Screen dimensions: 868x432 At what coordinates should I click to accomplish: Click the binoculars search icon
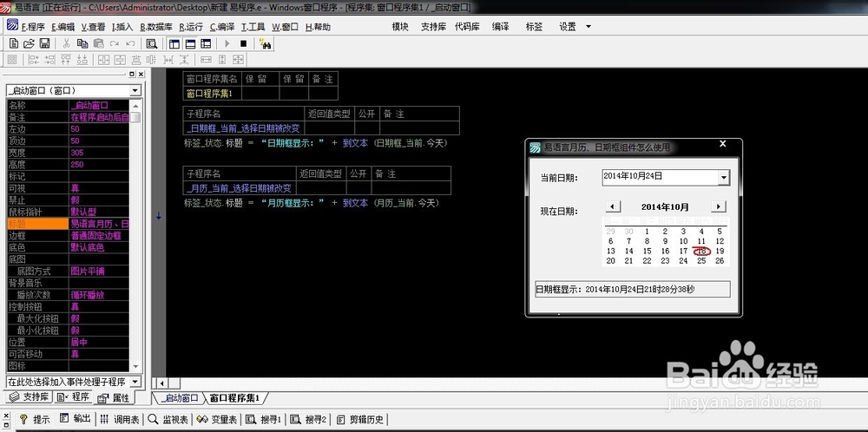tap(265, 43)
